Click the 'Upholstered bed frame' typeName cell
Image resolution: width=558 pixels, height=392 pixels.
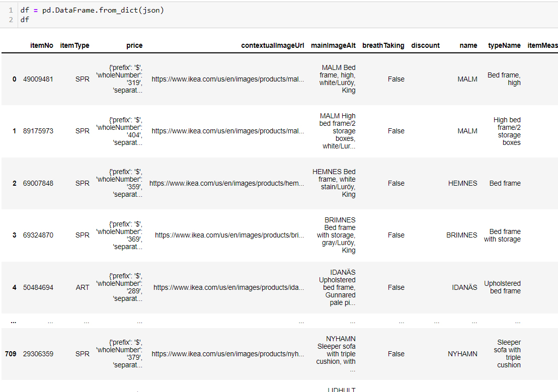click(x=502, y=287)
